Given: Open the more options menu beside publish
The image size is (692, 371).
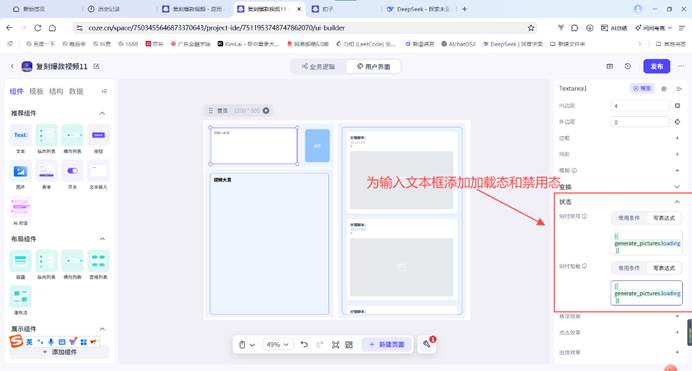Looking at the screenshot, I should coord(681,66).
